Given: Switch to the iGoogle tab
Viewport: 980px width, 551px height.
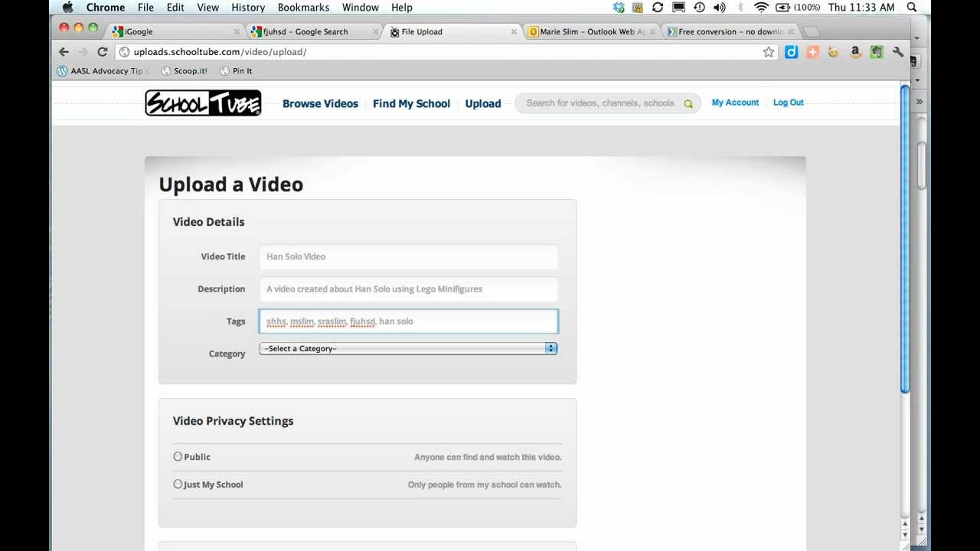Looking at the screenshot, I should pos(175,31).
